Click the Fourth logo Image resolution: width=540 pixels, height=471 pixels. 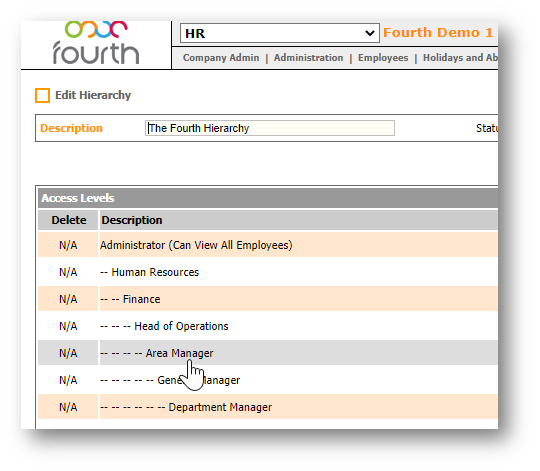[96, 43]
